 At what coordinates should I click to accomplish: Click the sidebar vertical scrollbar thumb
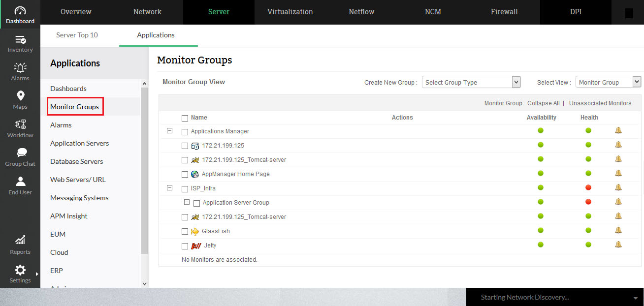point(144,171)
